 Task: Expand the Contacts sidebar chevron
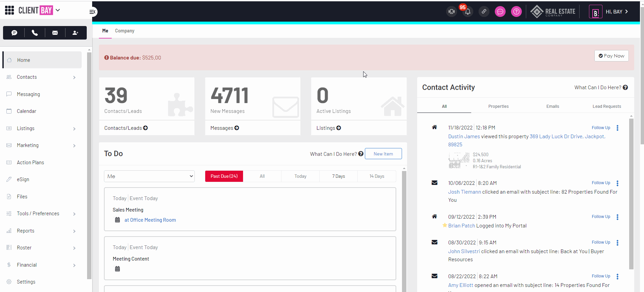click(x=74, y=77)
